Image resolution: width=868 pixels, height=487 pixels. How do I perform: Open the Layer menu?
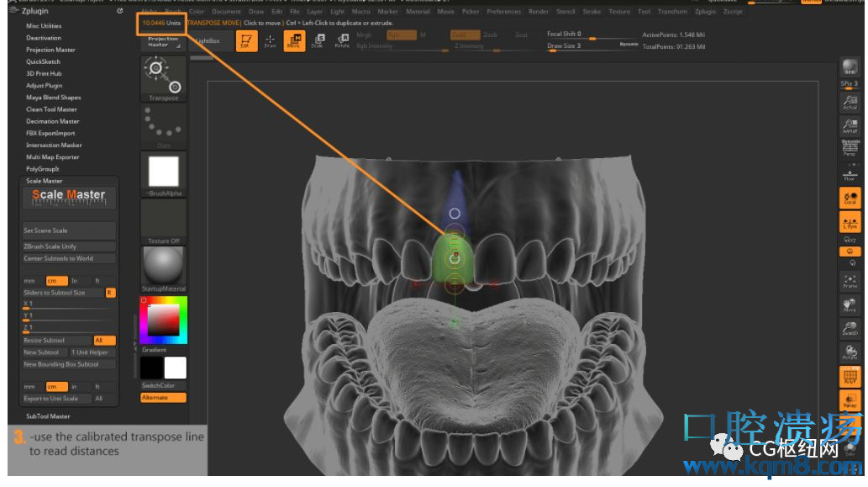tap(314, 11)
